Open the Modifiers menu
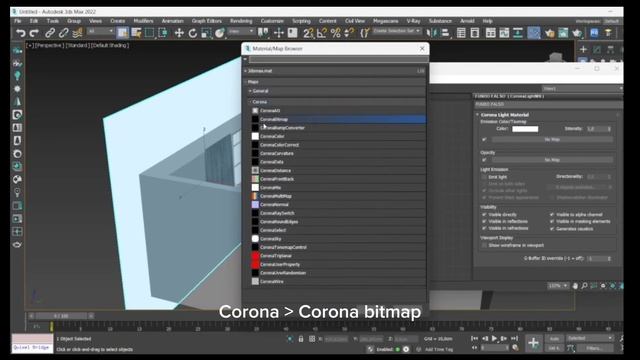The image size is (640, 360). coord(143,21)
